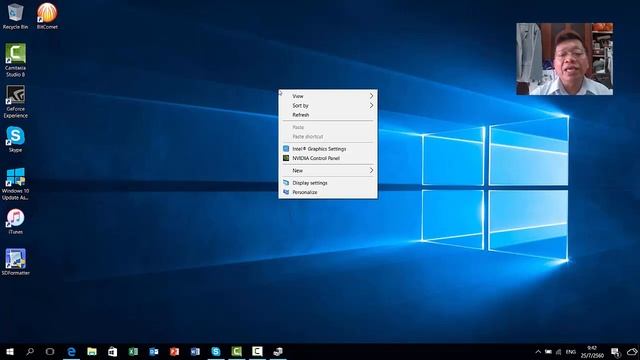The image size is (640, 360).
Task: Select the Recycle Bin desktop icon
Action: [x=15, y=16]
